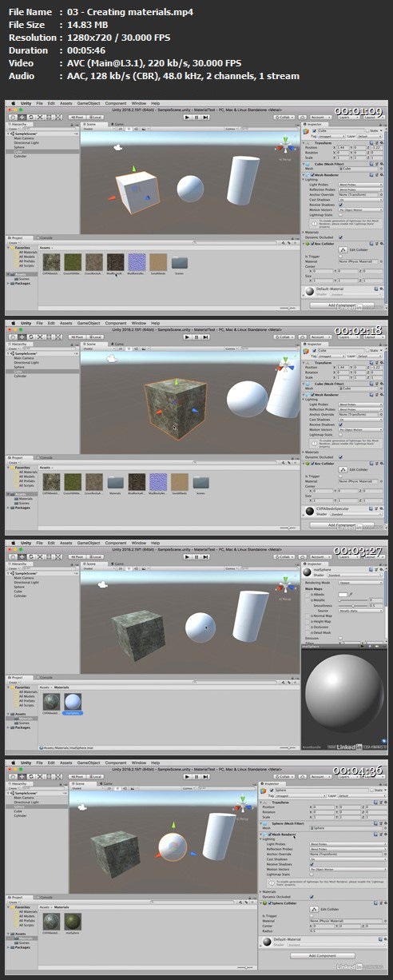This screenshot has width=393, height=980.
Task: Click the Albedo color swatch in the 00:03:27 frame
Action: (344, 595)
